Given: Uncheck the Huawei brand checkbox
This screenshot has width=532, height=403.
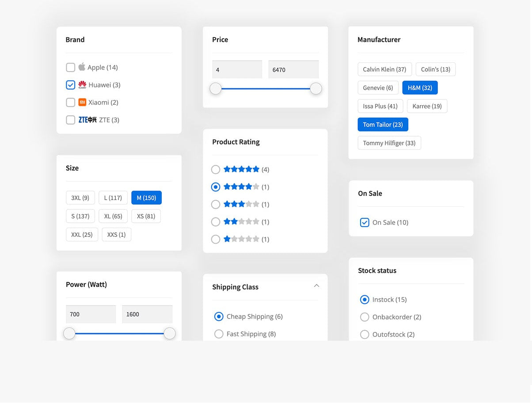Looking at the screenshot, I should 70,85.
